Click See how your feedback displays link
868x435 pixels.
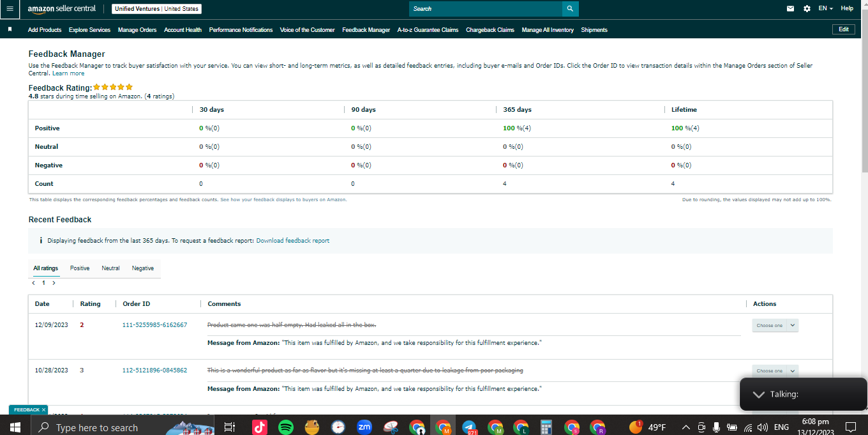point(283,200)
